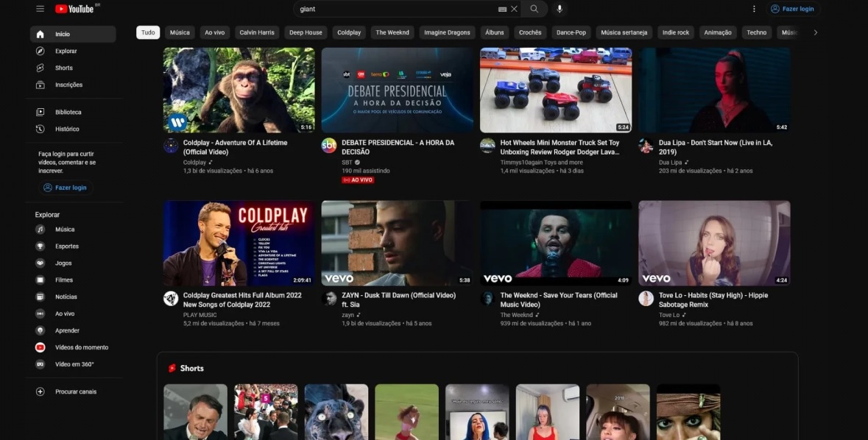This screenshot has width=868, height=440.
Task: Select the Ao vivo filter chip
Action: 215,32
